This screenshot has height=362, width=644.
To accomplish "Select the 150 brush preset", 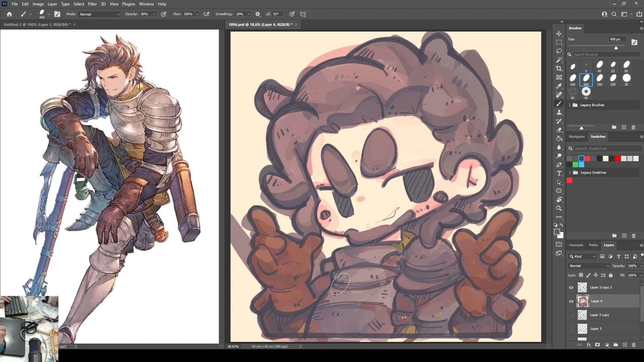I will click(599, 80).
